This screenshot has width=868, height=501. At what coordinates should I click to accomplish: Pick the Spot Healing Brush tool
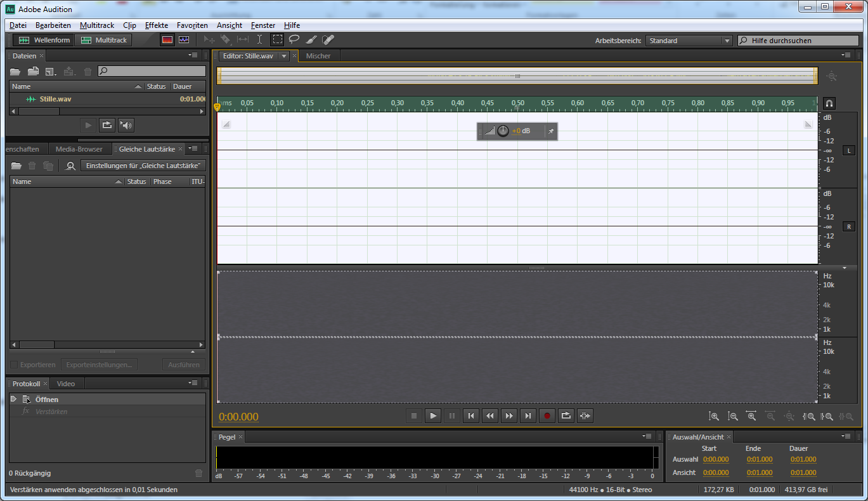click(x=328, y=40)
